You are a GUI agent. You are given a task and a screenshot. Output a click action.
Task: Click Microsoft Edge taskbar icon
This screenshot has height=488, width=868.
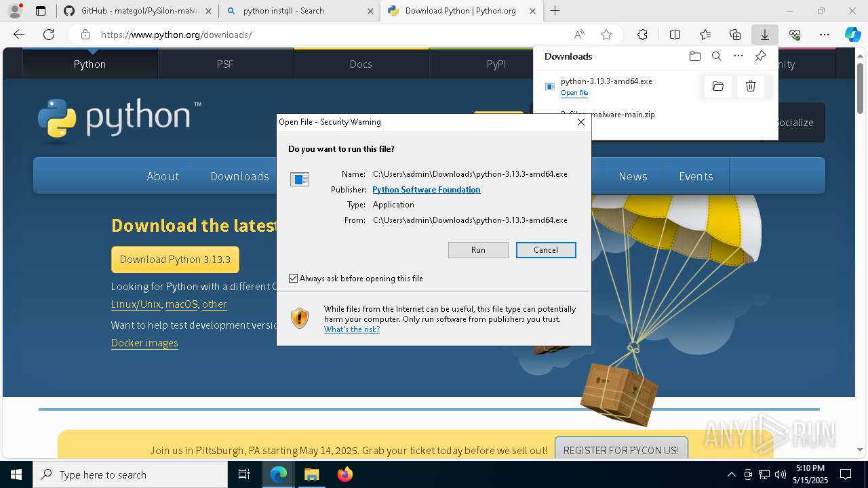pos(279,474)
